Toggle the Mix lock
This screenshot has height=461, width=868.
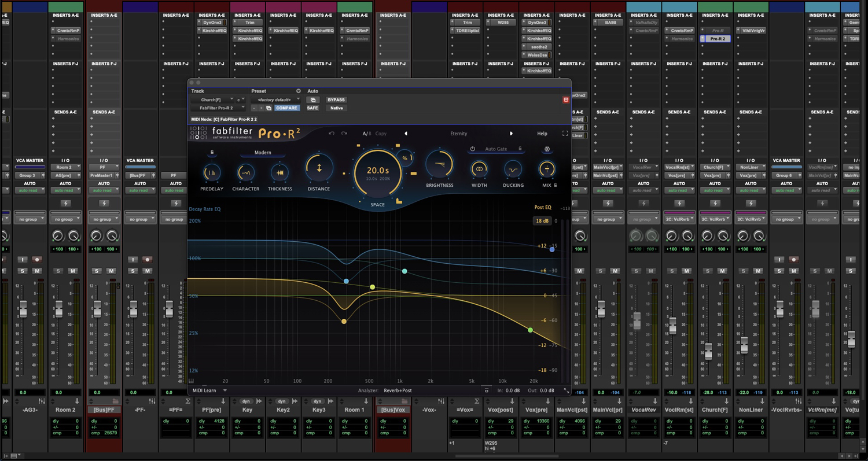tap(556, 186)
